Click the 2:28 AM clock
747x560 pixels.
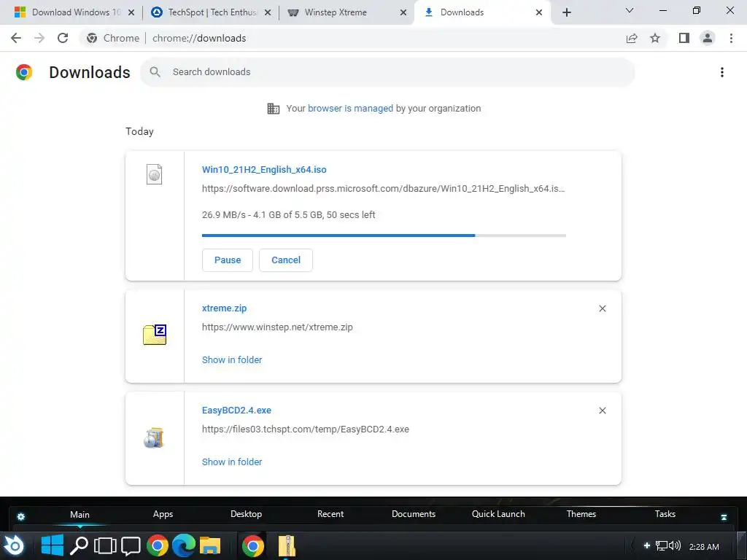[x=704, y=547]
